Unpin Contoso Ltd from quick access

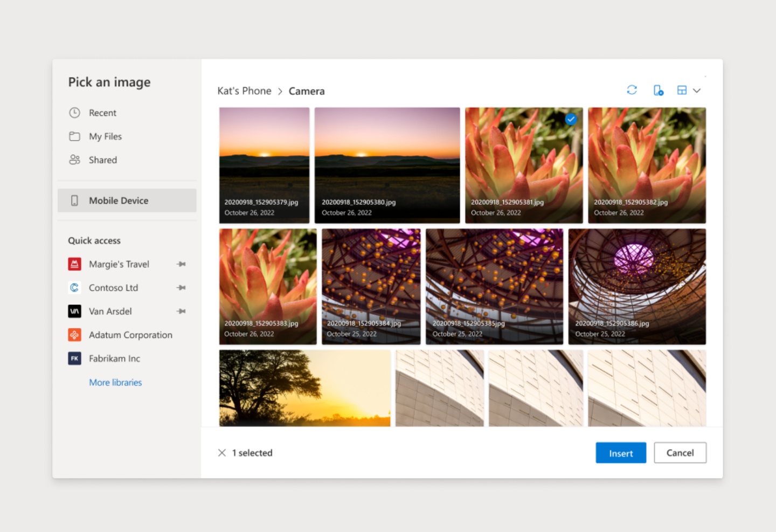click(181, 288)
